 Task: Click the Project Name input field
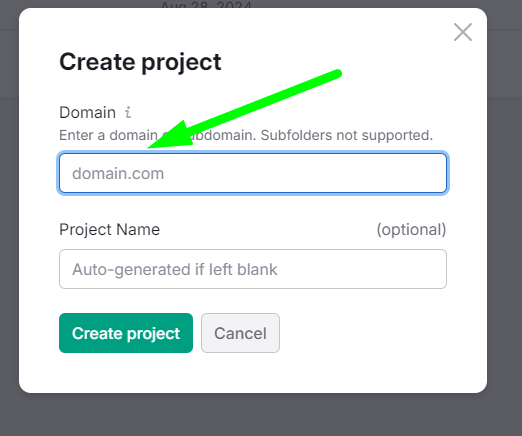[x=253, y=269]
